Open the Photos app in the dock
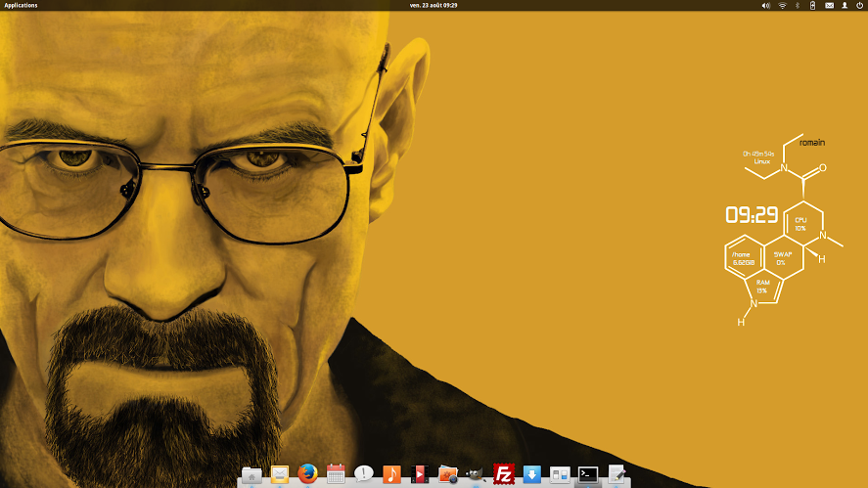 (448, 474)
